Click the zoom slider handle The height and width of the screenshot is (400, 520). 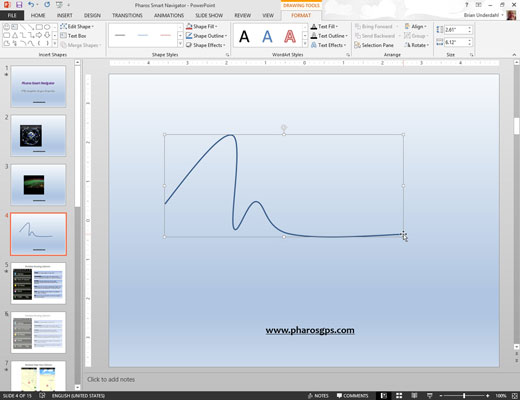464,396
